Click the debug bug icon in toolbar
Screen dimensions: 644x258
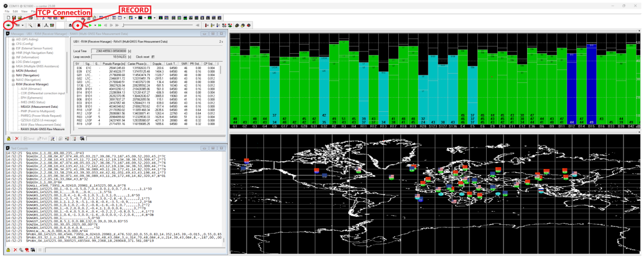tap(39, 25)
